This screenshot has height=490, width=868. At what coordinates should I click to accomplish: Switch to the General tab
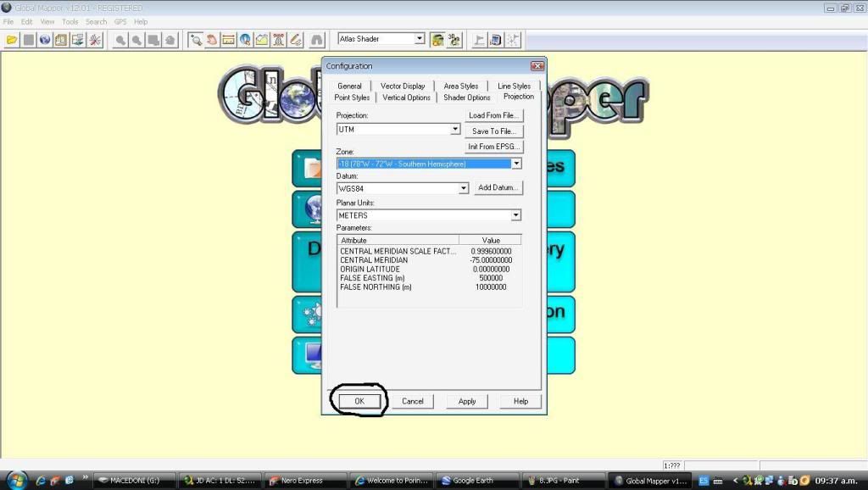349,86
